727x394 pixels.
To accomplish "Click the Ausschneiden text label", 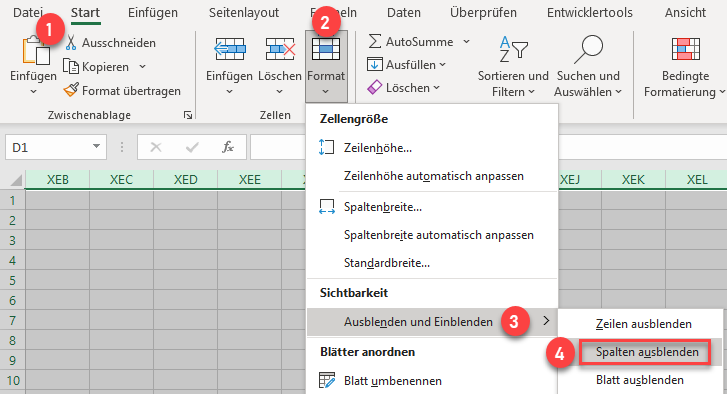I will coord(119,43).
